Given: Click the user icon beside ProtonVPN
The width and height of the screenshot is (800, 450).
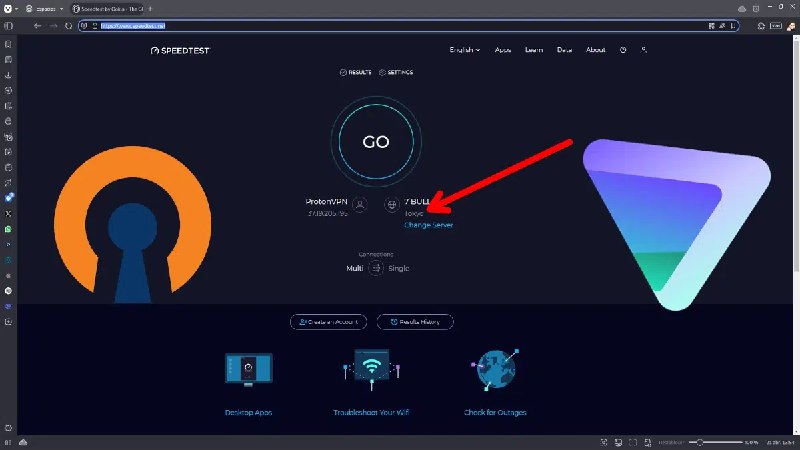Looking at the screenshot, I should coord(360,205).
